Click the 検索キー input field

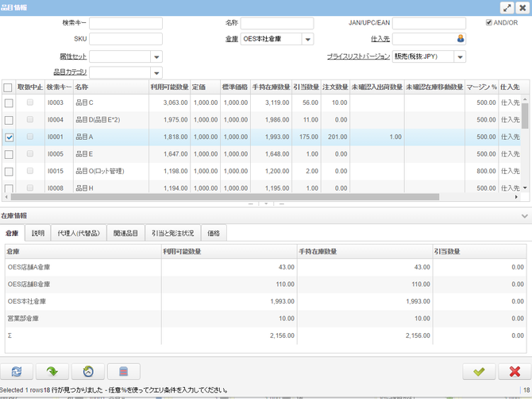(125, 23)
